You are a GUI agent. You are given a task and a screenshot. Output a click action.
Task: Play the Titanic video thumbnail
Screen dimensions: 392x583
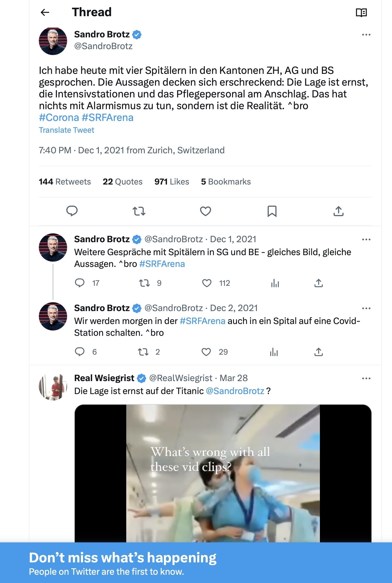223,474
